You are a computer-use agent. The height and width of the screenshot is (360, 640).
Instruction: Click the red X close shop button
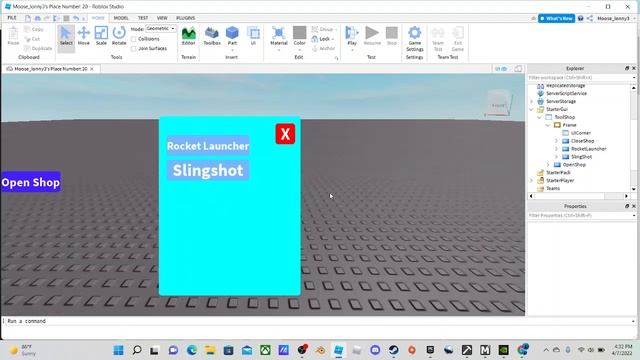pos(285,134)
